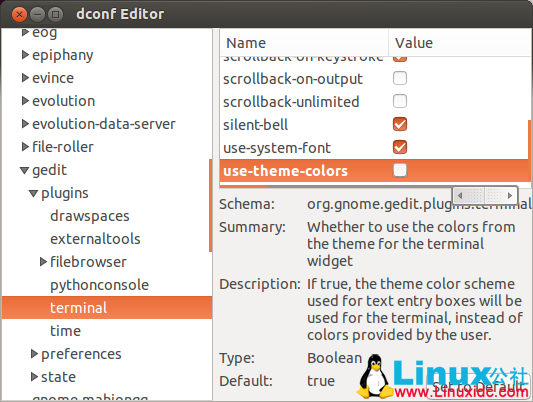The height and width of the screenshot is (402, 533).
Task: Collapse the plugins tree node
Action: pos(33,193)
